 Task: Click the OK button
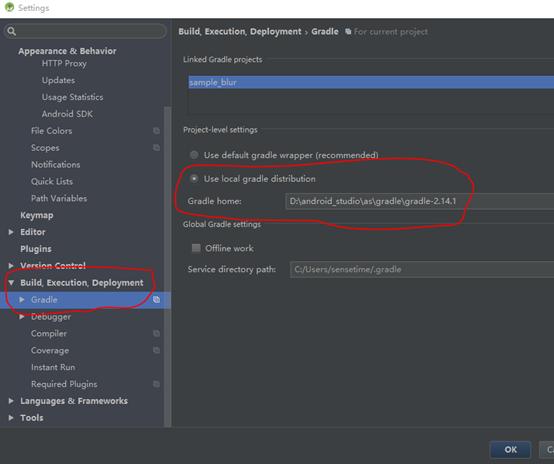[x=510, y=450]
